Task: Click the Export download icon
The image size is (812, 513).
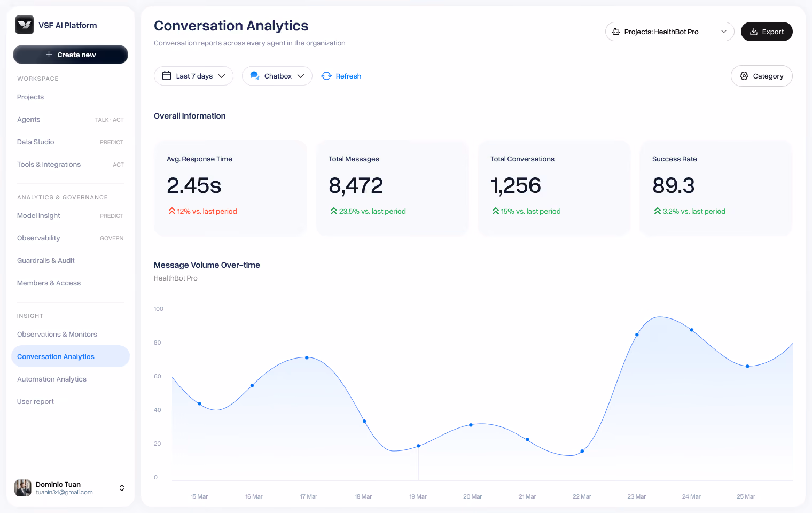Action: point(754,32)
